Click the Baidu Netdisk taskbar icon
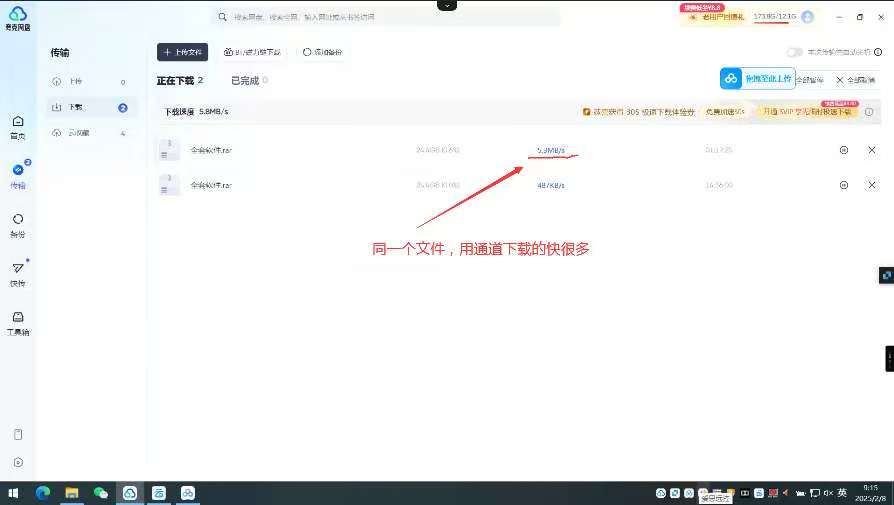The height and width of the screenshot is (505, 894). [x=188, y=493]
